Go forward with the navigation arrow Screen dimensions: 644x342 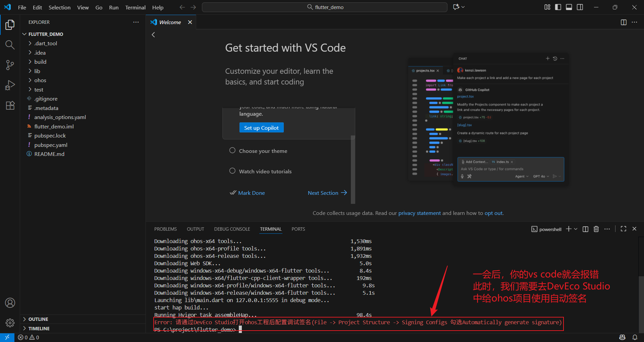[x=193, y=7]
